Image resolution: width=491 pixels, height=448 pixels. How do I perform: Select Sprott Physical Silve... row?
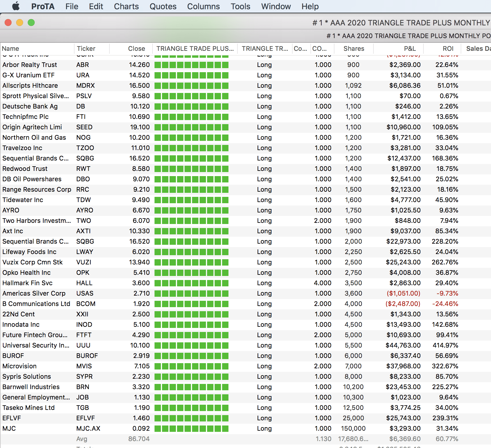[x=245, y=96]
